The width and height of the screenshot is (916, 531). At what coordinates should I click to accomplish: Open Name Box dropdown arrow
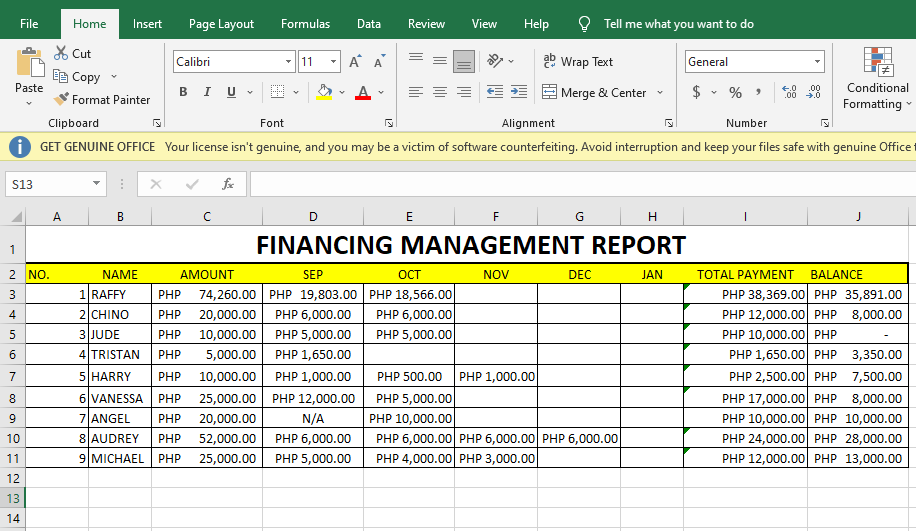click(x=96, y=184)
